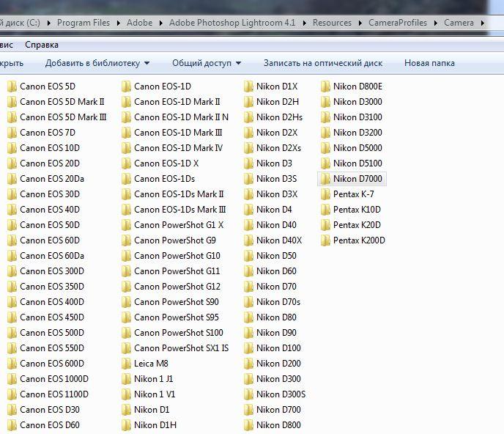
Task: Select the Pentax K200D folder icon
Action: pyautogui.click(x=325, y=240)
